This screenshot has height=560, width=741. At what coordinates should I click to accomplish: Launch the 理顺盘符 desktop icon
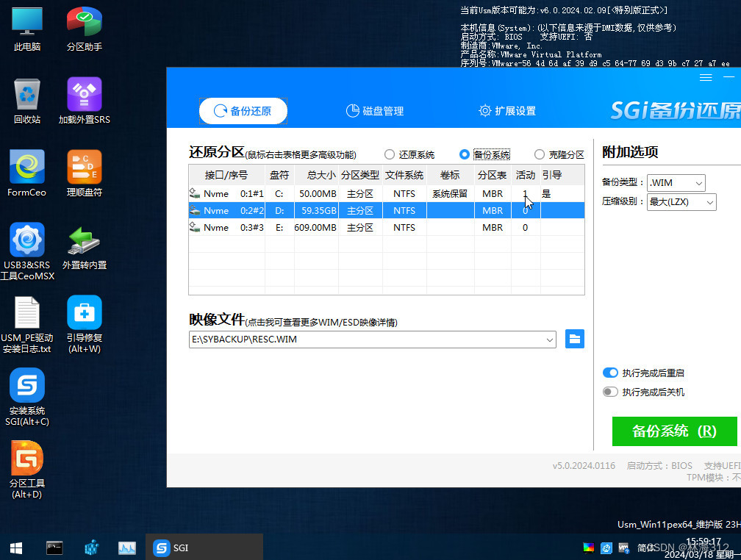tap(84, 174)
